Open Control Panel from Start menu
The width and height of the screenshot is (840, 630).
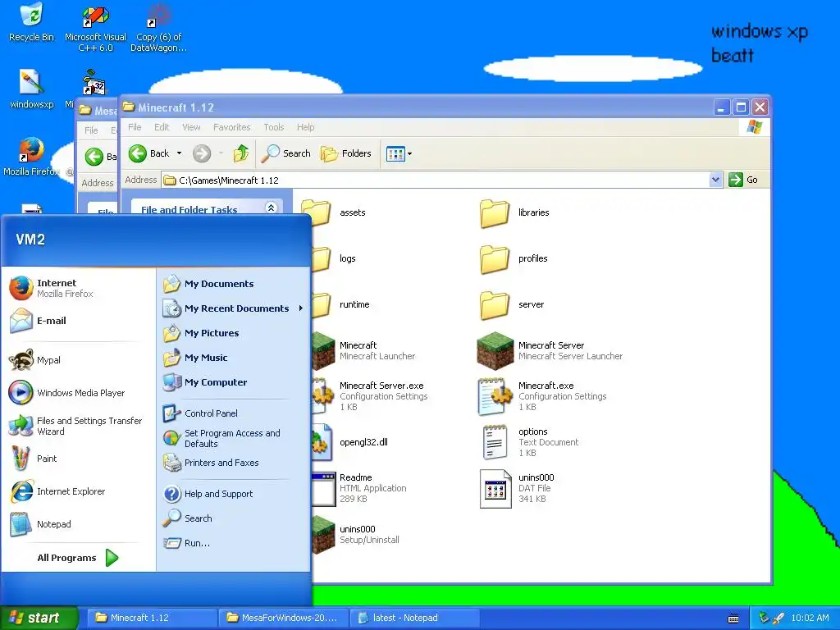[x=234, y=413]
